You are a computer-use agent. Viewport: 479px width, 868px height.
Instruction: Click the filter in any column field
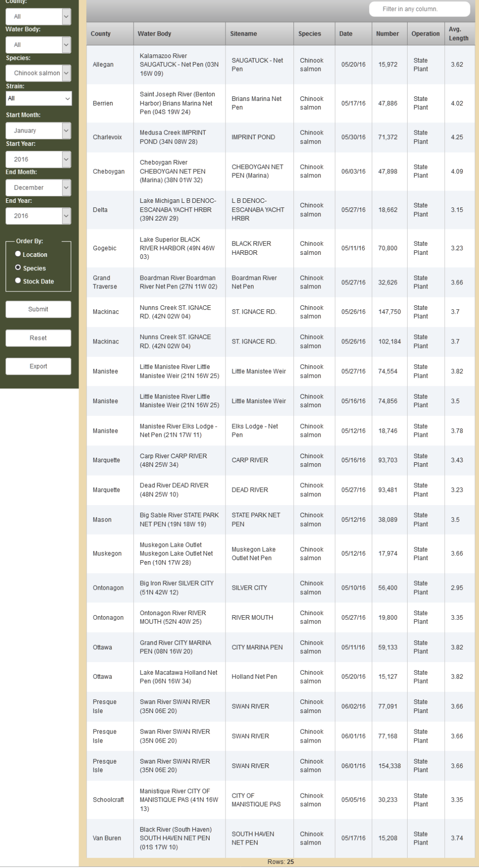[x=419, y=9]
